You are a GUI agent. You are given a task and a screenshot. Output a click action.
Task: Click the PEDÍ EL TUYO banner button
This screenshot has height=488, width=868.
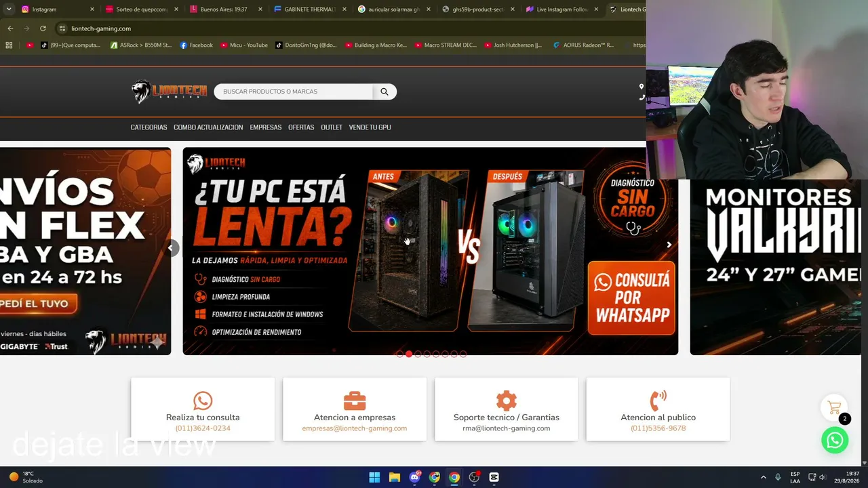39,304
